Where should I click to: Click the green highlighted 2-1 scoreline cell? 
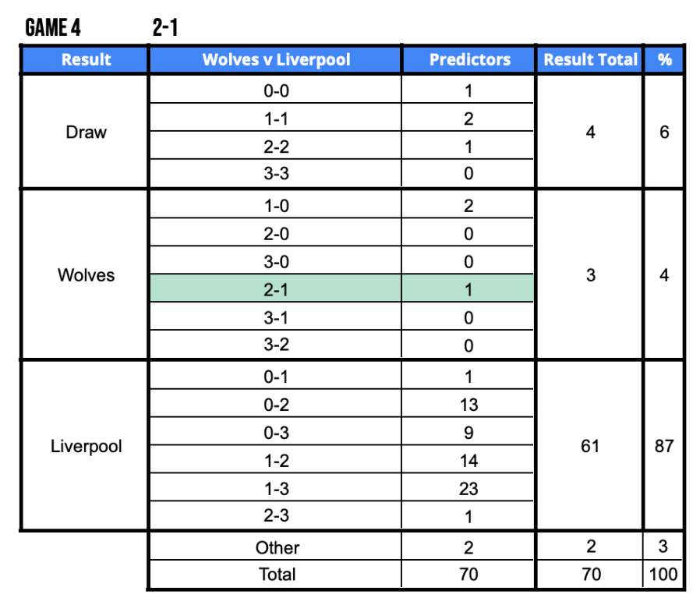point(276,290)
